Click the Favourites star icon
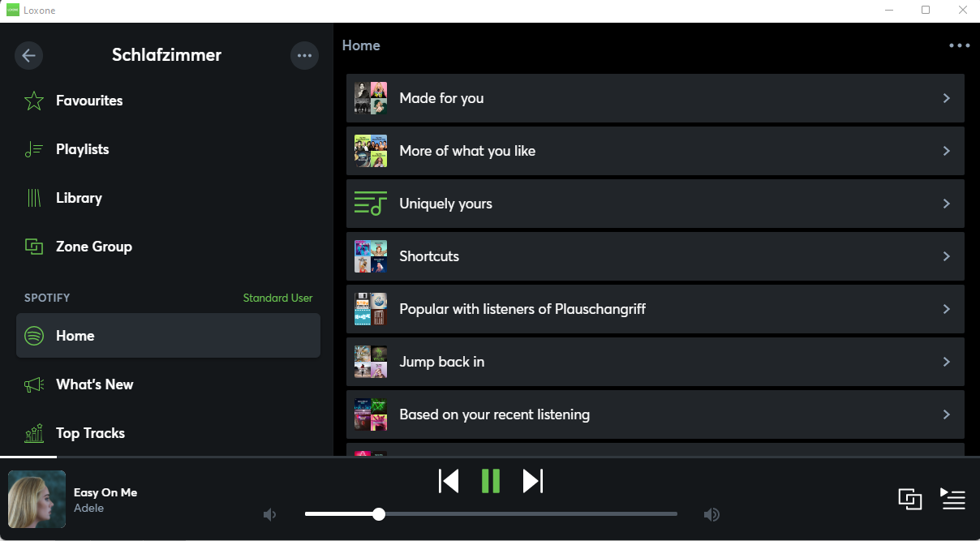980x541 pixels. (x=34, y=101)
